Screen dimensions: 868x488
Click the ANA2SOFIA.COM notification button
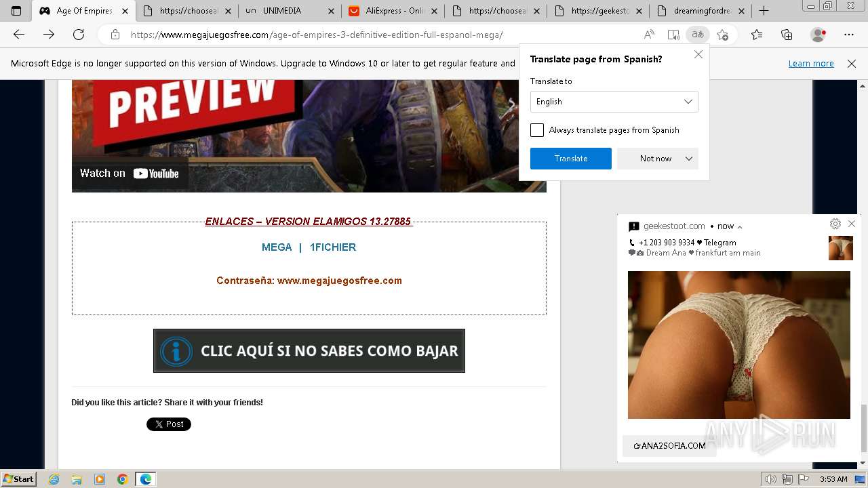click(669, 446)
